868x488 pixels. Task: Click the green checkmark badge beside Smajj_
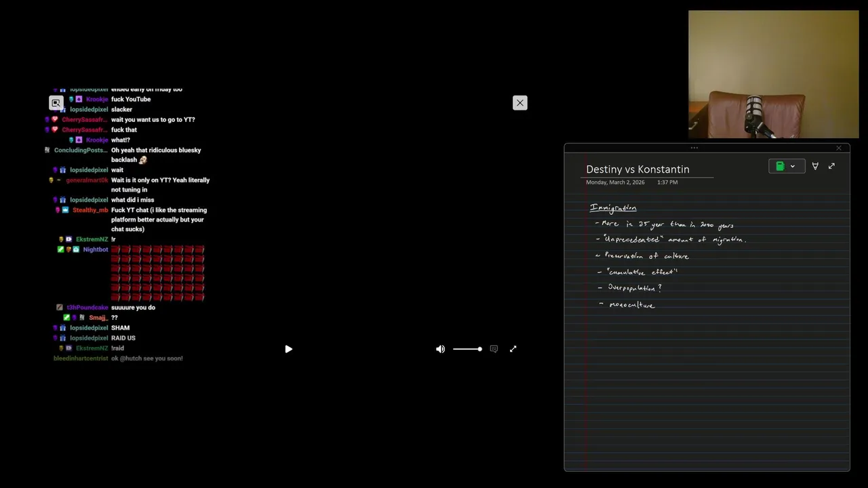[66, 318]
